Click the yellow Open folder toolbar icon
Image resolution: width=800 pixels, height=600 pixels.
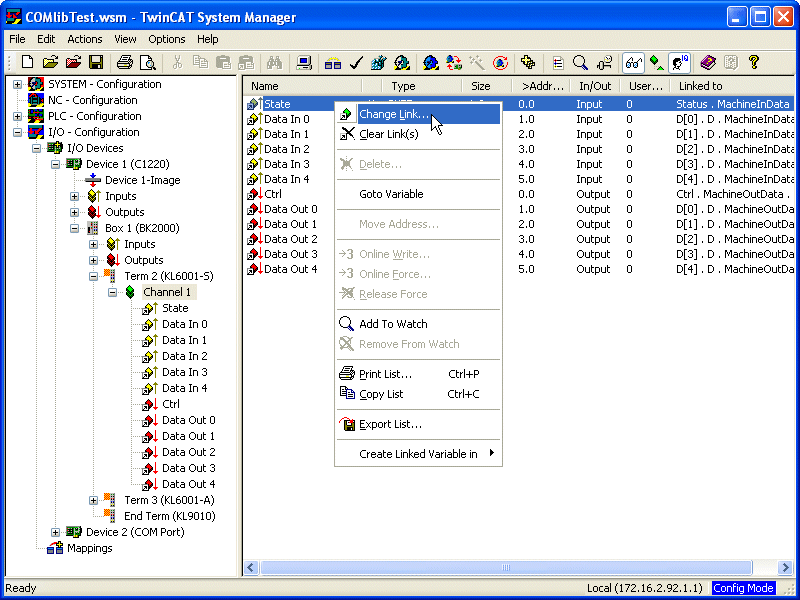coord(51,63)
